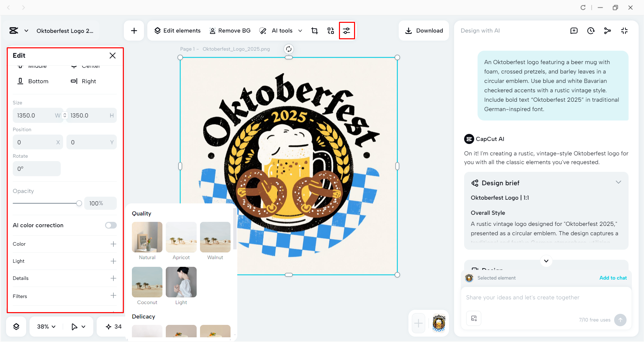Expand the Filters section
Image resolution: width=644 pixels, height=342 pixels.
click(113, 295)
